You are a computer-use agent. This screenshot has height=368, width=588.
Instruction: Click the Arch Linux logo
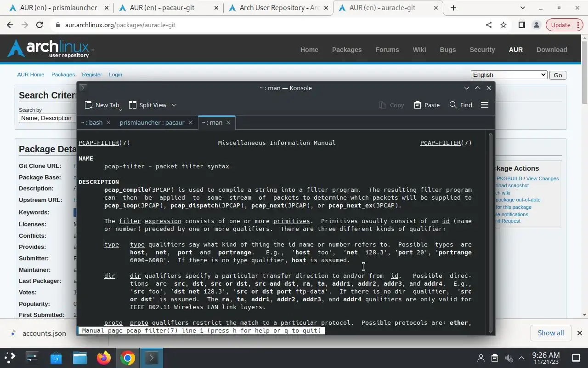50,48
